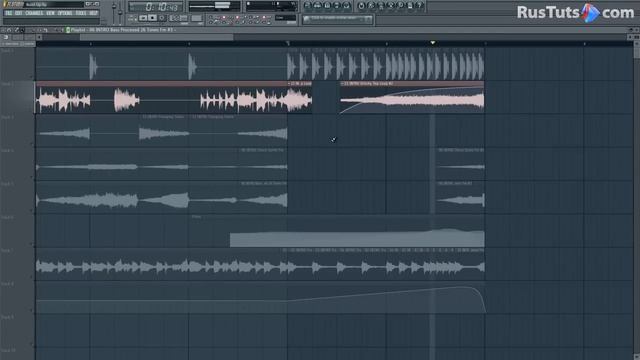Show the Mixer via shortcut icon

tap(347, 5)
